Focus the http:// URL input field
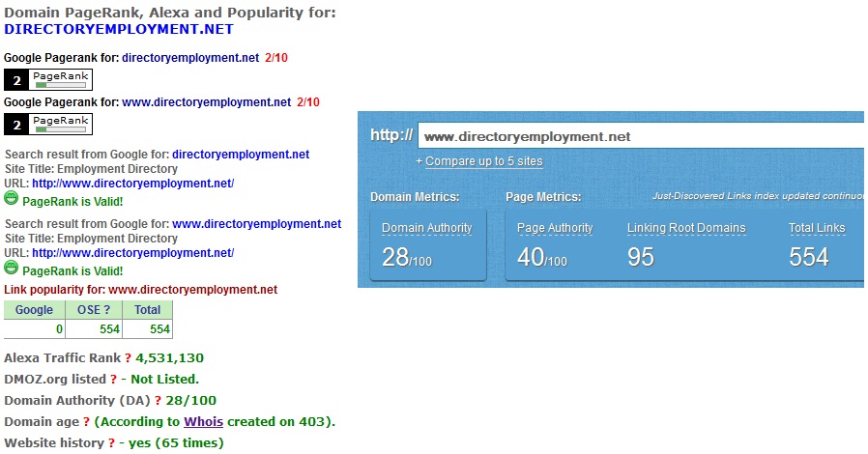The height and width of the screenshot is (454, 868). [641, 136]
